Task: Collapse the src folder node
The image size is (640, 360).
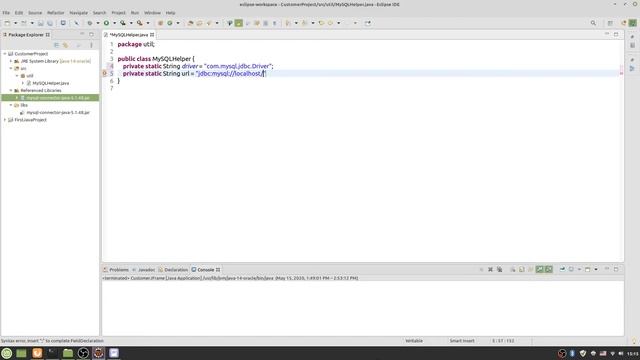Action: [x=11, y=68]
